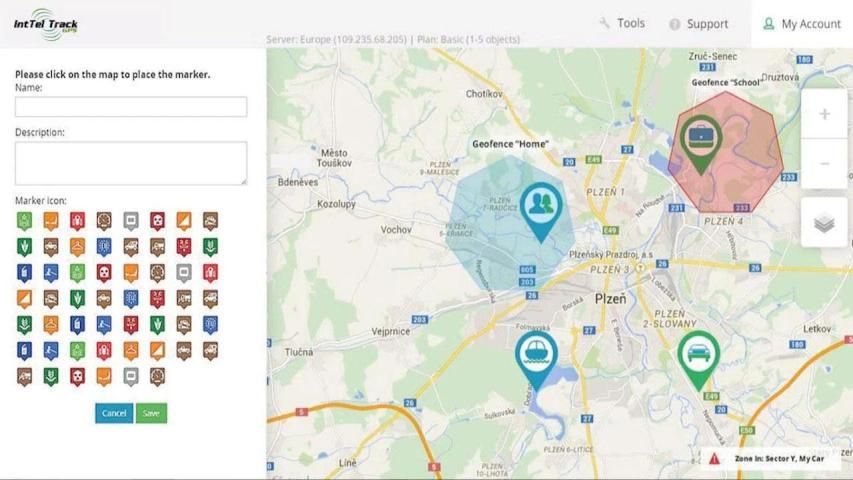
Task: Select the green car marker on the map
Action: tap(698, 353)
